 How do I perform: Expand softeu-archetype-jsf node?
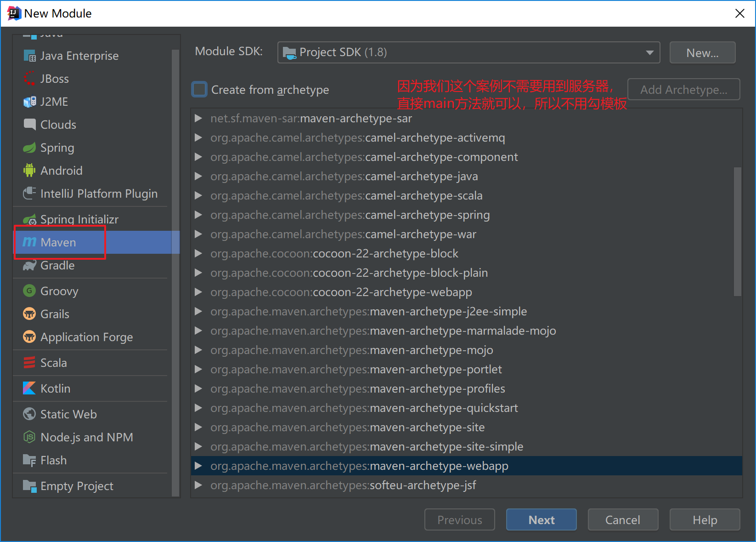198,485
